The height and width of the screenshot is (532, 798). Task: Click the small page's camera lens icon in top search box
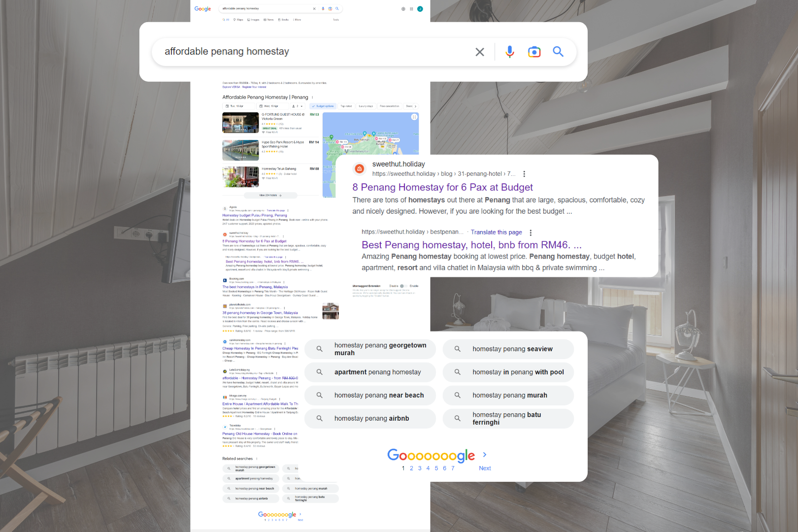(330, 8)
